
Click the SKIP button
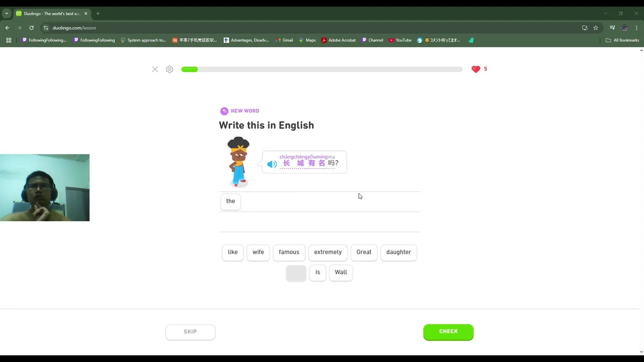[x=190, y=332]
